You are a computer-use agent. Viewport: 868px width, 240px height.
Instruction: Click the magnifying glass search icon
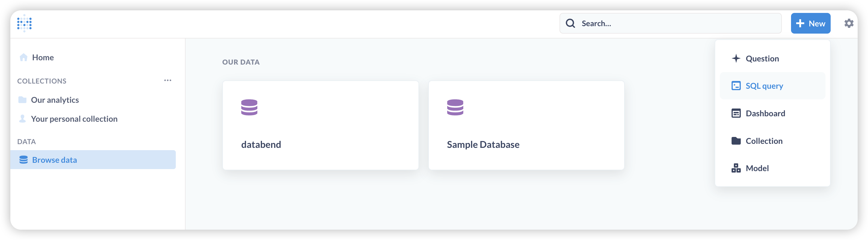tap(570, 23)
